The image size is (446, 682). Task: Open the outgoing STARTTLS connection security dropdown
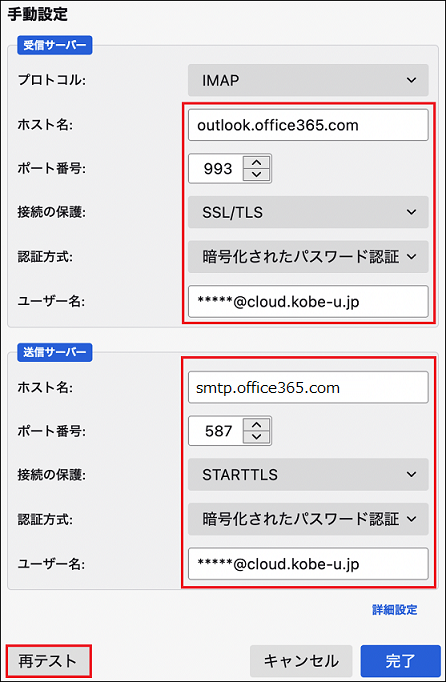point(308,475)
